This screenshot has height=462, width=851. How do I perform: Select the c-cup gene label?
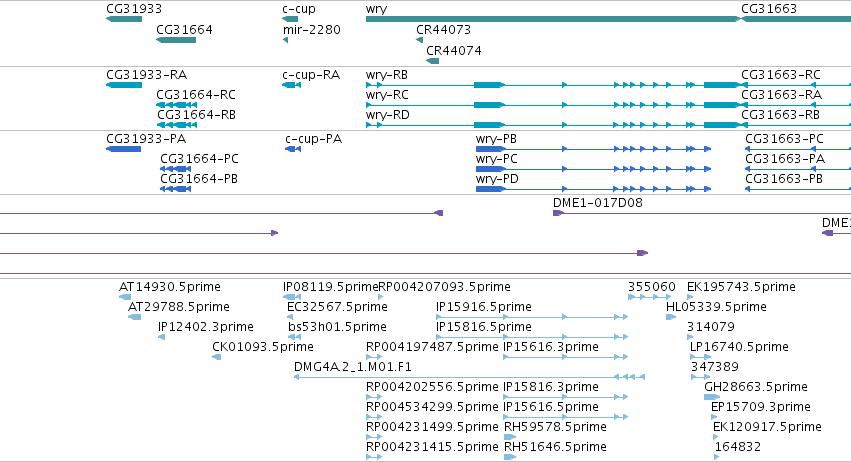(299, 9)
